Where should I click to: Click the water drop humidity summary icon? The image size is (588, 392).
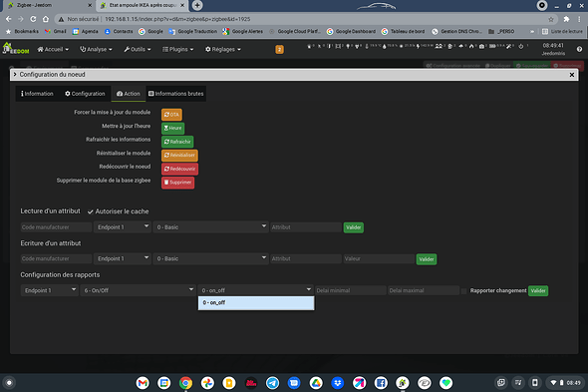tap(385, 46)
